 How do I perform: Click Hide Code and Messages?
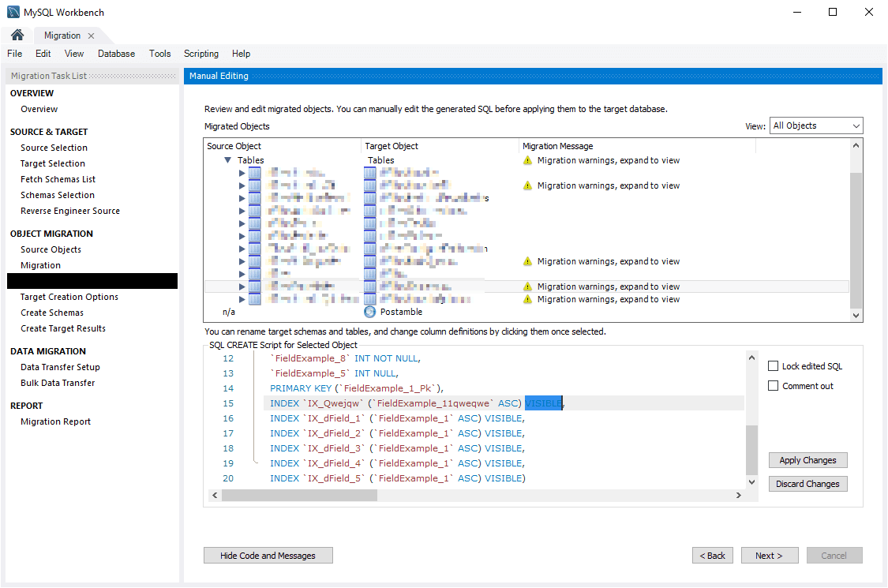click(x=268, y=555)
